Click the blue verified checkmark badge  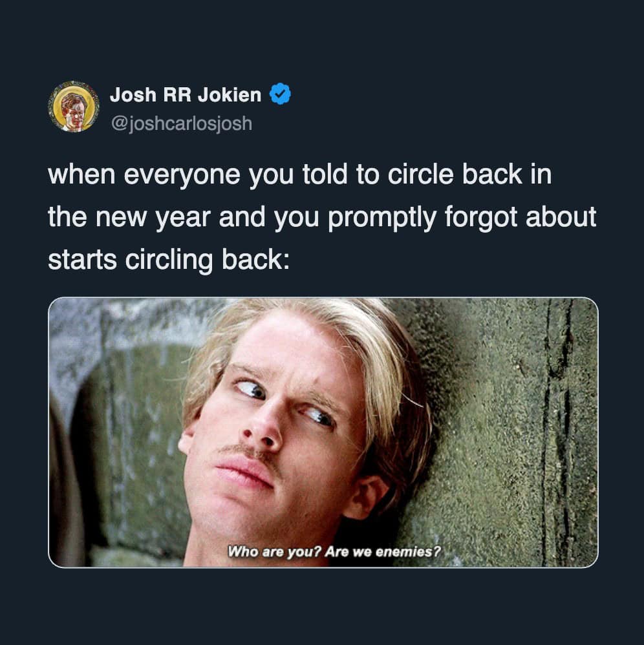[x=280, y=94]
